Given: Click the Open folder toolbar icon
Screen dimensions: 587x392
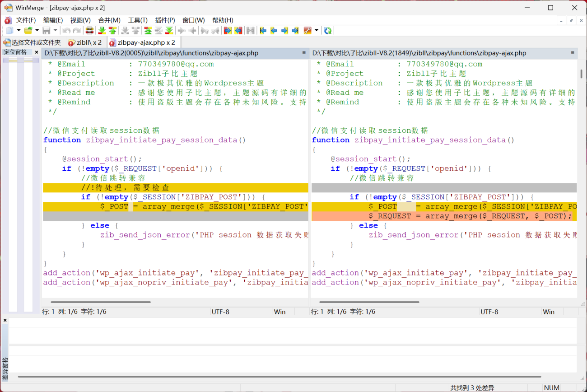Looking at the screenshot, I should click(28, 30).
